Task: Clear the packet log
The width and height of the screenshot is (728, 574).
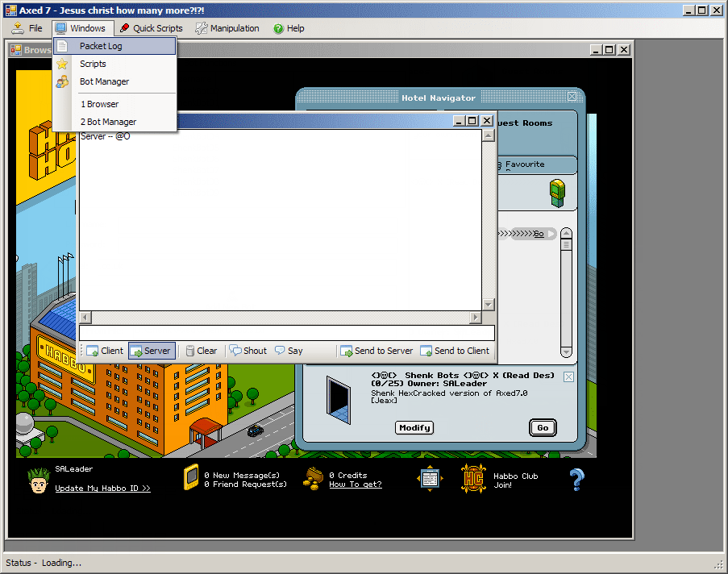Action: pyautogui.click(x=202, y=351)
